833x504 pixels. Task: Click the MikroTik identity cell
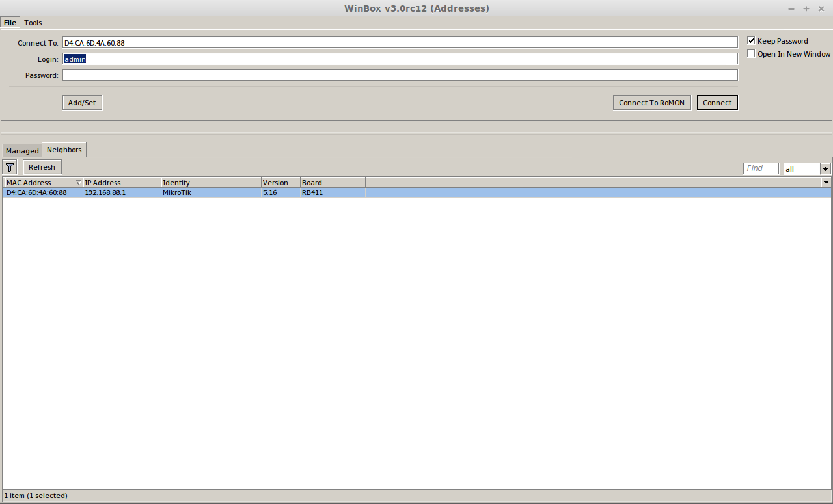pos(177,193)
